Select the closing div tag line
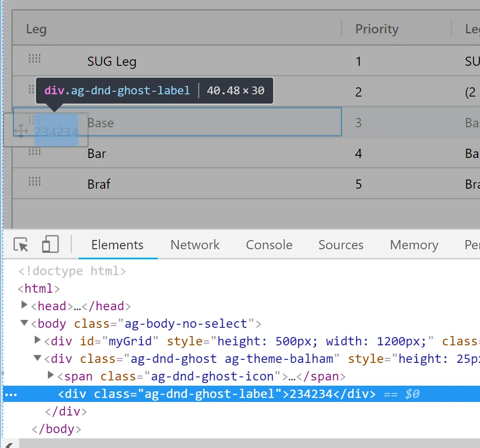Viewport: 480px width, 448px height. pyautogui.click(x=66, y=411)
